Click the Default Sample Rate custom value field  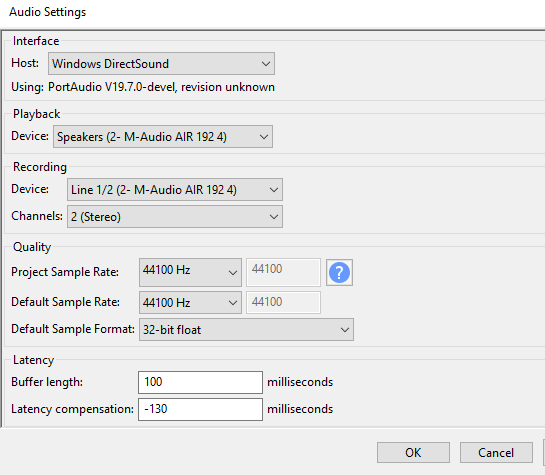(x=283, y=303)
